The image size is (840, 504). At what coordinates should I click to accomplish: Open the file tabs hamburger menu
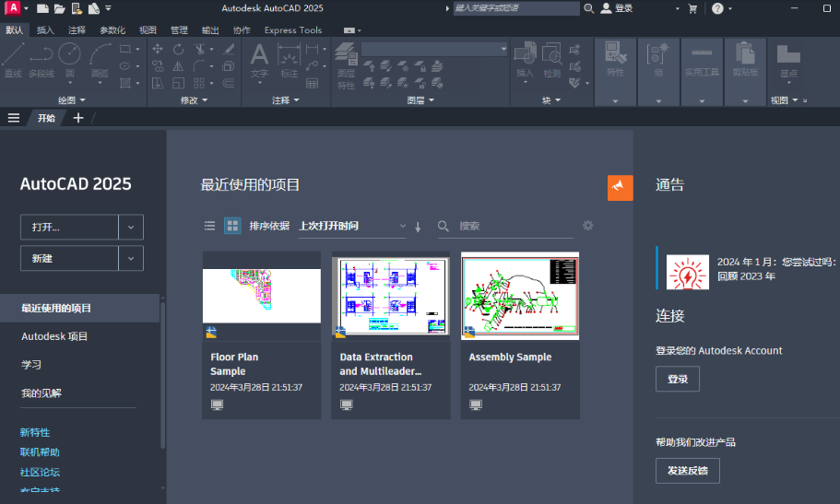coord(14,118)
